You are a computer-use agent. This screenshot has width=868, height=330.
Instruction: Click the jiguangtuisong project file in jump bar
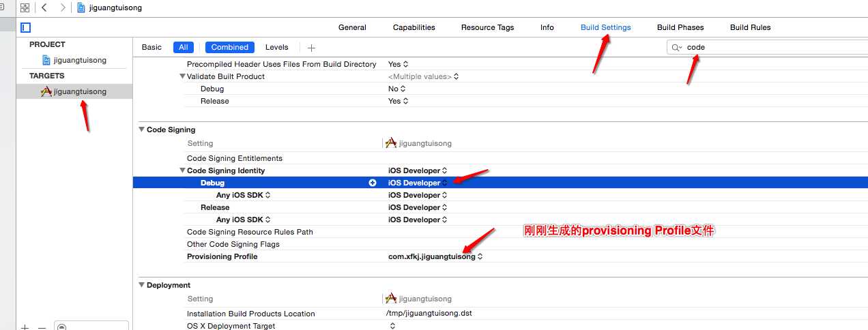(110, 7)
